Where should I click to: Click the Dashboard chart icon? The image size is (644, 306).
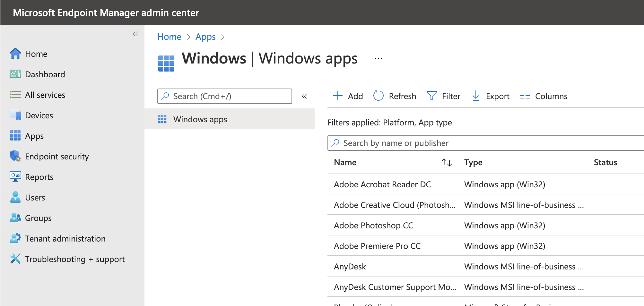[15, 74]
